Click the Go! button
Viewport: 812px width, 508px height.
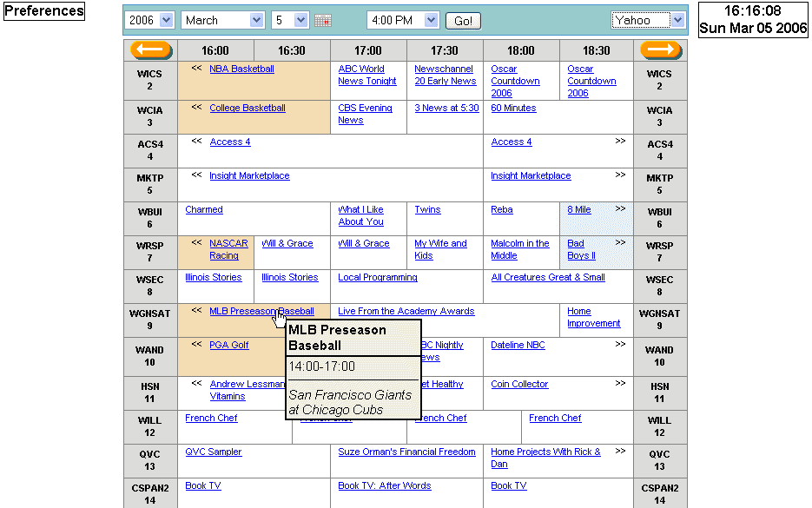point(463,21)
